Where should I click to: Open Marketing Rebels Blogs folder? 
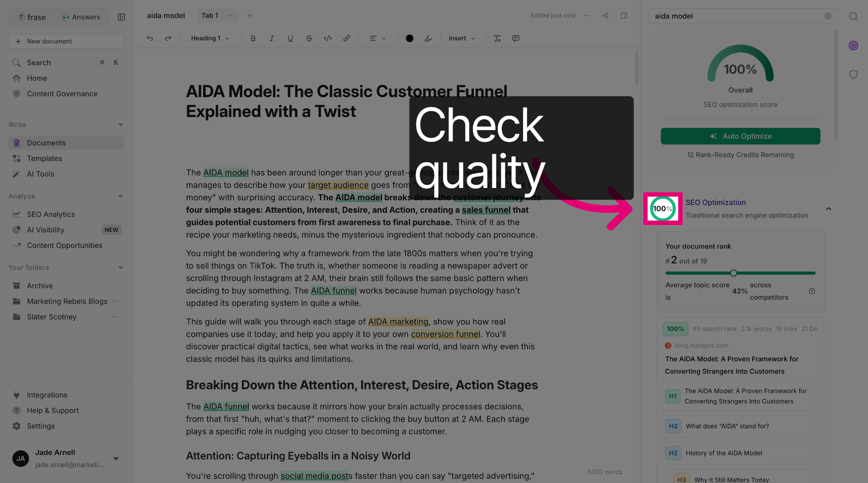pos(67,301)
